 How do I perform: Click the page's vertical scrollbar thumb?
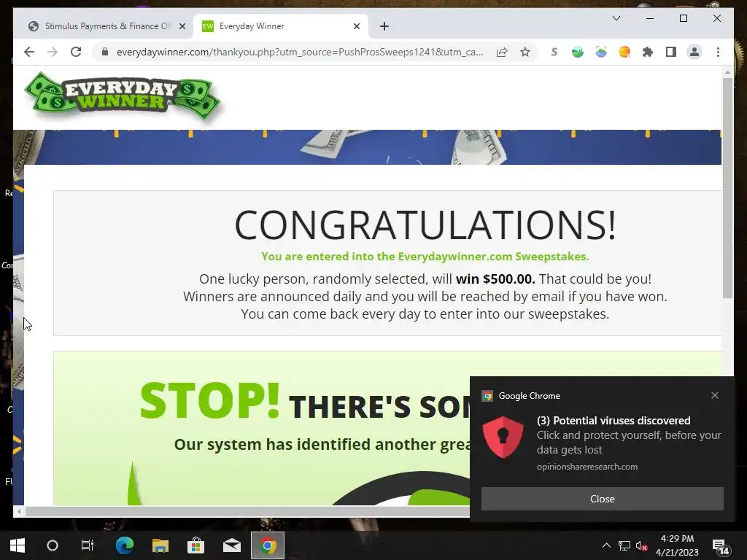[727, 188]
